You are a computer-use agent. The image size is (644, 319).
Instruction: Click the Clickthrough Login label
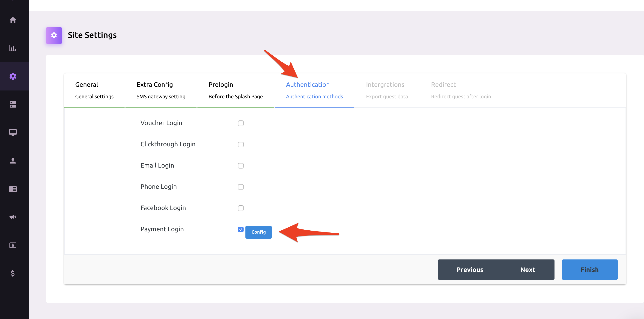168,144
